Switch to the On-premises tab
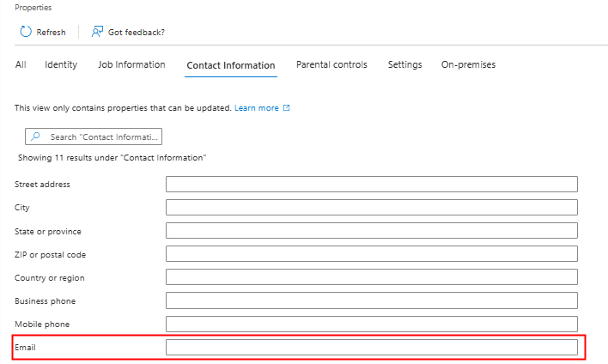Screen dimensions: 608x364 coord(468,65)
